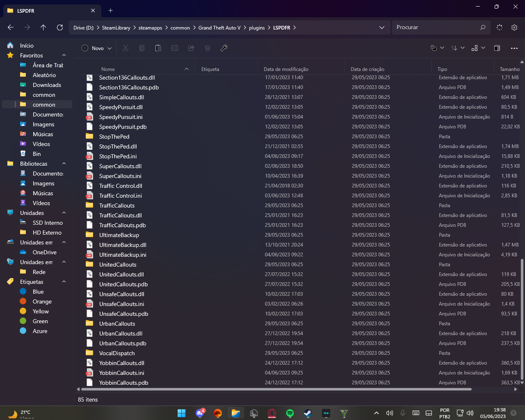Collapse the Bibliotecas section
The height and width of the screenshot is (420, 525).
tap(64, 164)
